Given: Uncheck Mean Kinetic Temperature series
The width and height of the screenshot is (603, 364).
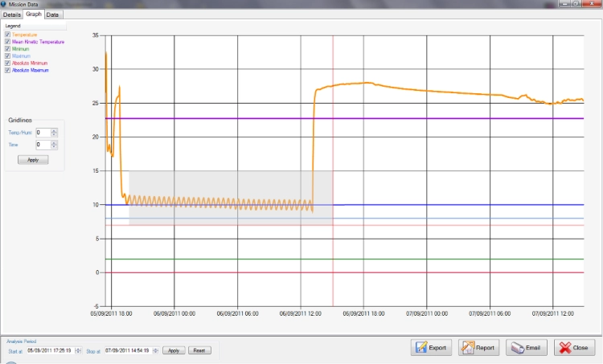Looking at the screenshot, I should 8,42.
